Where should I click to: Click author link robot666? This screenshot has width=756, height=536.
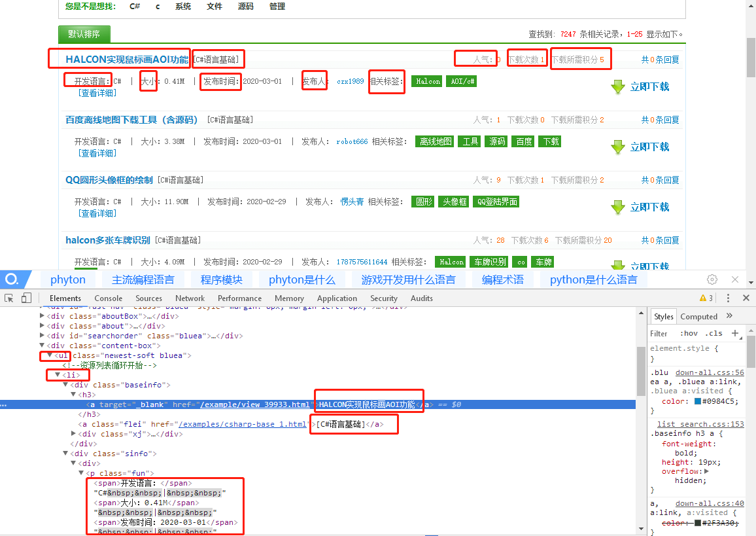(x=352, y=142)
